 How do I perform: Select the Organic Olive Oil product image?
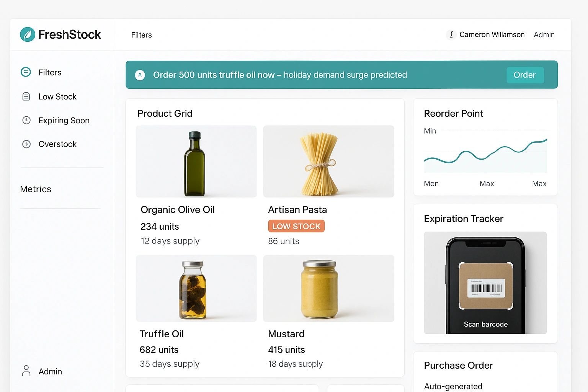pos(196,162)
